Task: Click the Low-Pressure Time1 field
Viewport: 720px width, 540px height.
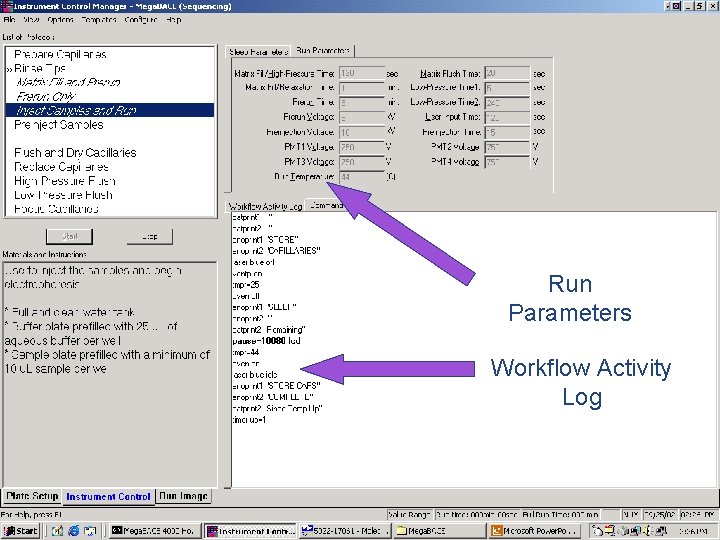Action: [x=507, y=88]
